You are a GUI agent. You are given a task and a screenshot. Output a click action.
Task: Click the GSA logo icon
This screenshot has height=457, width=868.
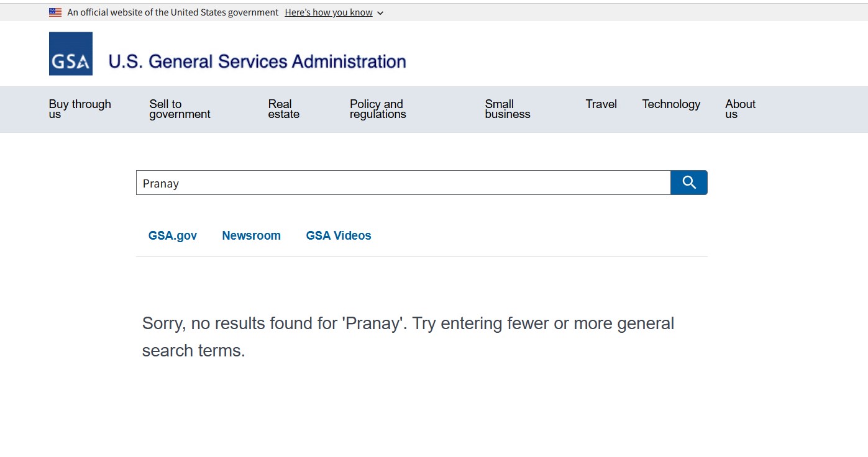coord(71,54)
